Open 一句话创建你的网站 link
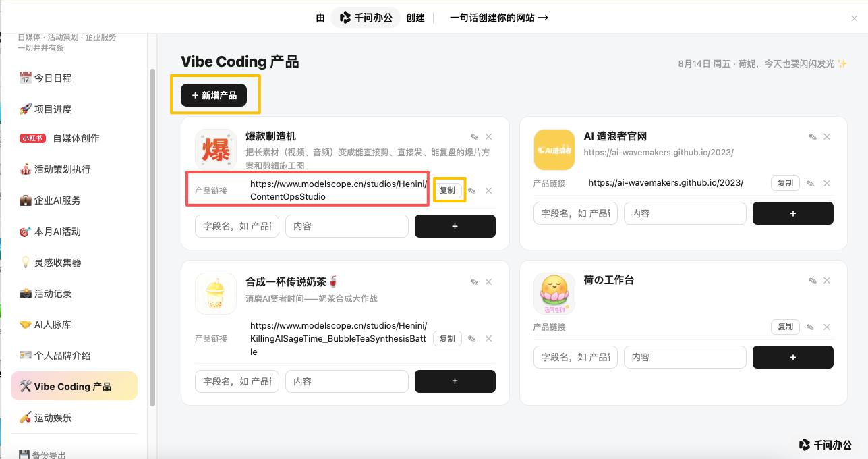The width and height of the screenshot is (868, 459). pos(499,18)
